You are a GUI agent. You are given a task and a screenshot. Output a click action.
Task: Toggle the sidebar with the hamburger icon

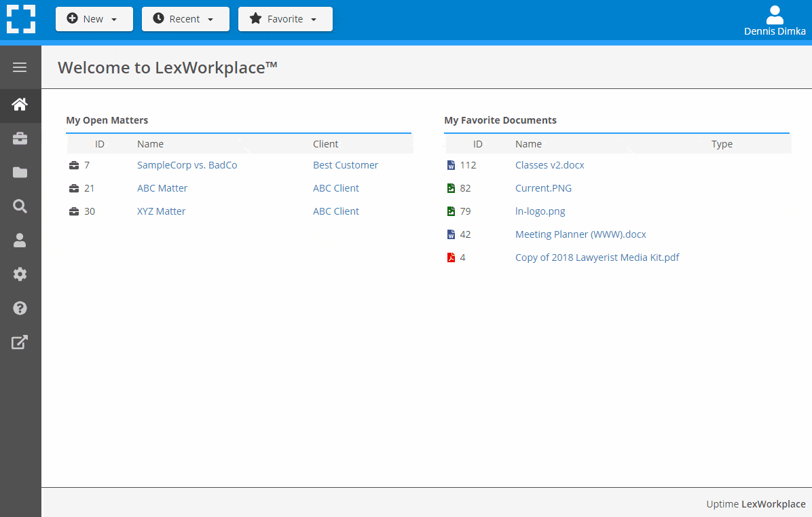(x=20, y=67)
